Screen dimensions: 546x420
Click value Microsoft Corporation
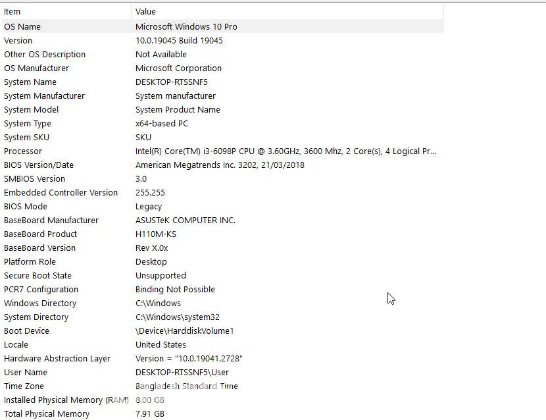(x=178, y=68)
